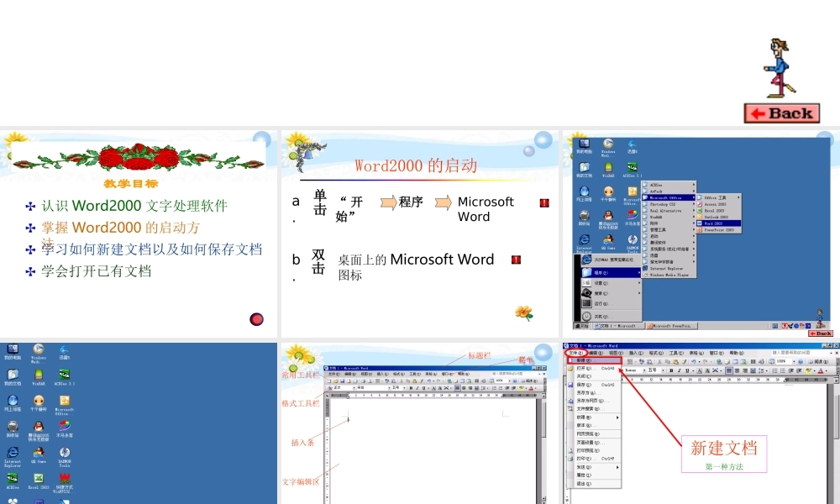Image resolution: width=840 pixels, height=504 pixels.
Task: Click bullet 认识 Word2000 文字处理软件
Action: [x=134, y=206]
